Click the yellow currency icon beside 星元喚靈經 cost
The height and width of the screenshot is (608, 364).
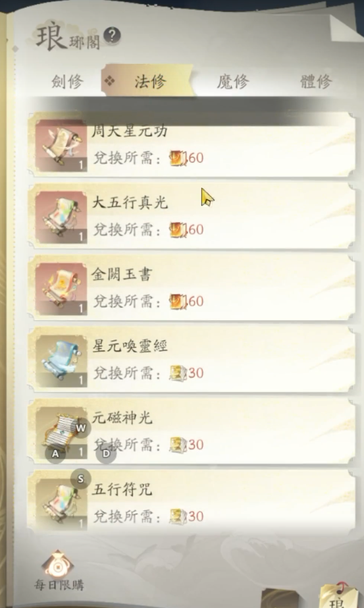coord(178,373)
